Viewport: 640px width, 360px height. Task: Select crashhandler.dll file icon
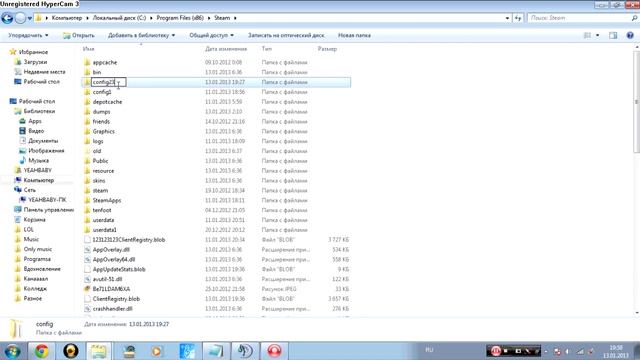coord(87,309)
